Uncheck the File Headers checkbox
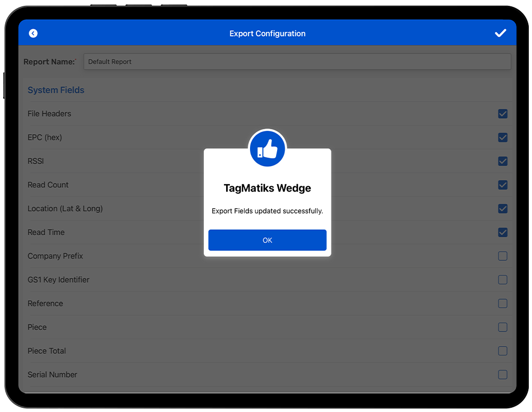The height and width of the screenshot is (412, 532). click(502, 114)
